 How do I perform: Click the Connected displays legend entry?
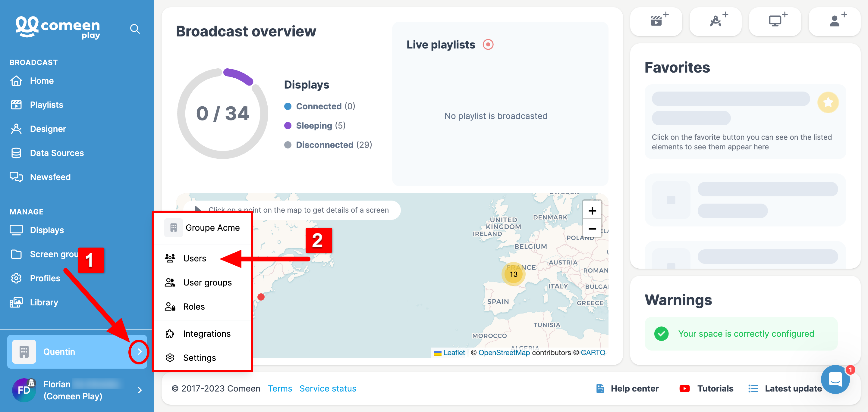(x=320, y=106)
